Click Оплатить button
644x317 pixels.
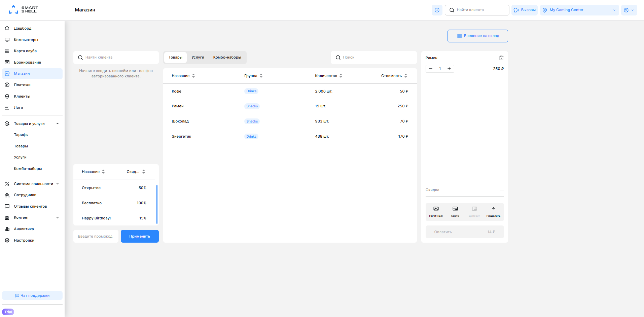click(x=465, y=232)
